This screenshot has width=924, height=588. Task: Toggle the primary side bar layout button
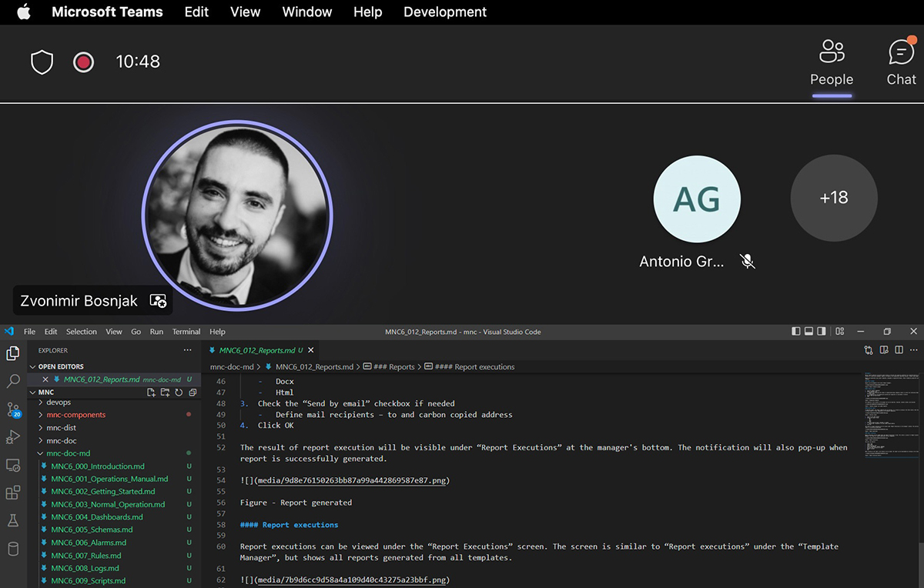(x=795, y=332)
